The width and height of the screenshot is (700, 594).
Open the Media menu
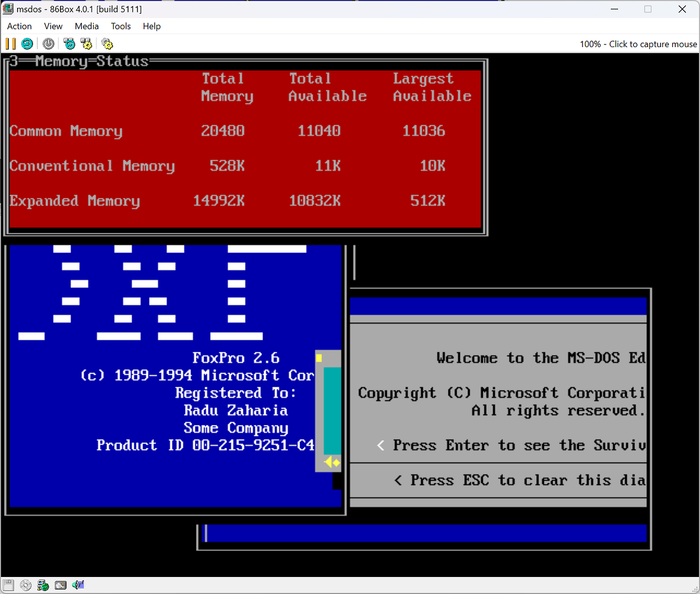pos(86,26)
